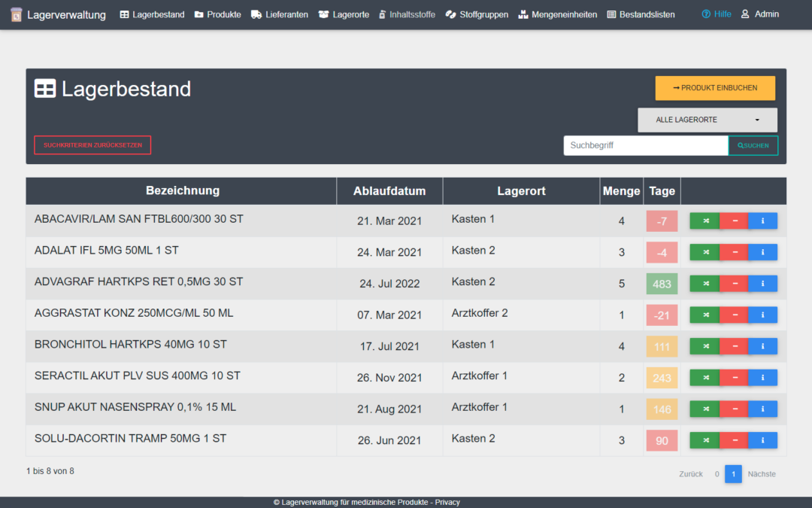Click red minus icon for SNUP AKUT NASENSPRAY
The image size is (812, 508).
point(735,409)
